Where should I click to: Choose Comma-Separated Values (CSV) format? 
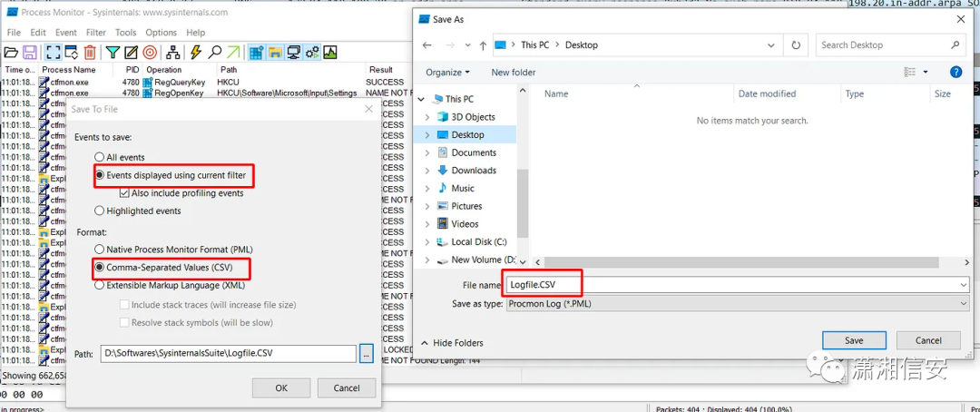[99, 267]
